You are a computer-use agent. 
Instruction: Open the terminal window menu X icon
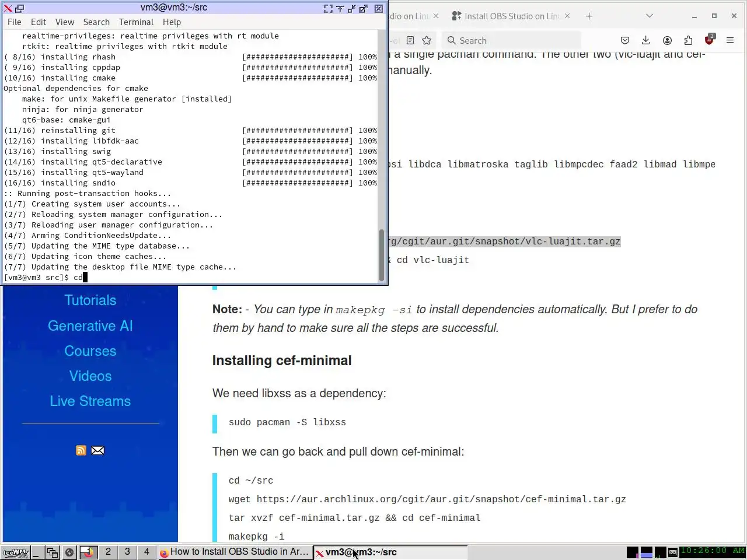pyautogui.click(x=8, y=8)
